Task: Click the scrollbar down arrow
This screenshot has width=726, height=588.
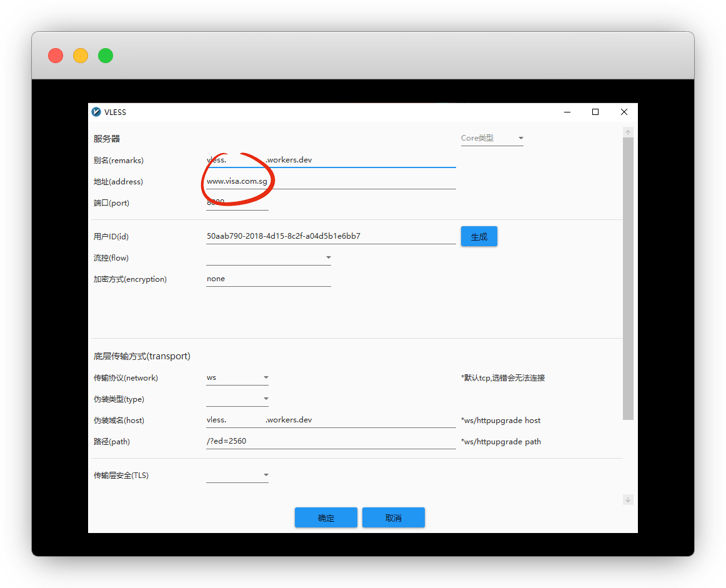Action: (628, 499)
